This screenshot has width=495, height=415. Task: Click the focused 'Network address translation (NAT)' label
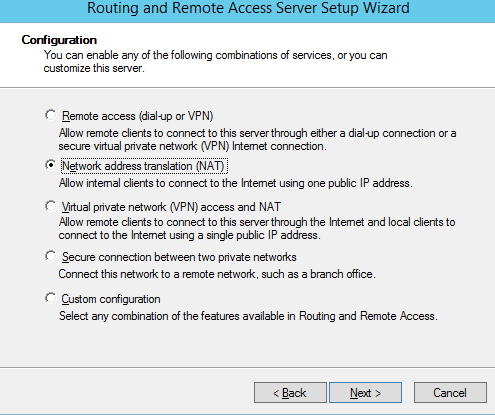tap(144, 166)
